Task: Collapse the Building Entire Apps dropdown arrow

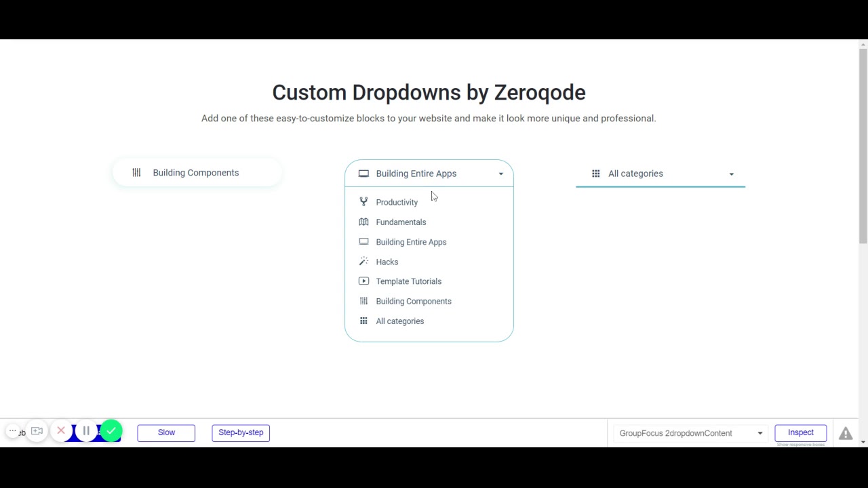Action: click(x=501, y=174)
